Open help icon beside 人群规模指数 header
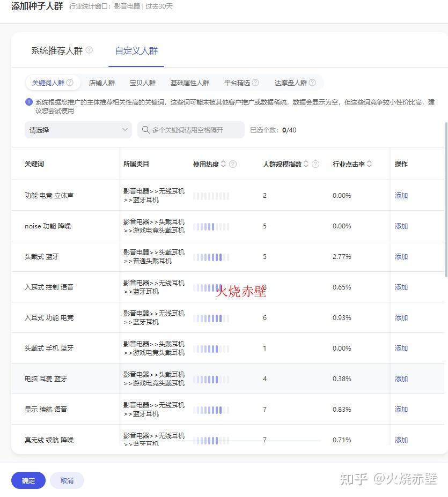This screenshot has height=497, width=448. coord(315,164)
